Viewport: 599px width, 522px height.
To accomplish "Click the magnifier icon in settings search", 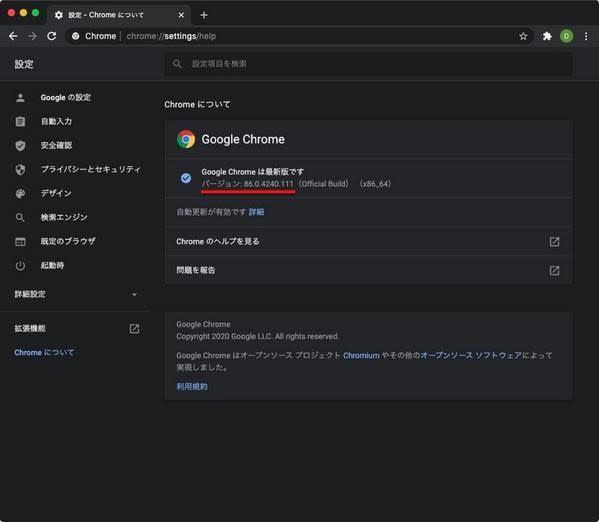I will tap(177, 64).
